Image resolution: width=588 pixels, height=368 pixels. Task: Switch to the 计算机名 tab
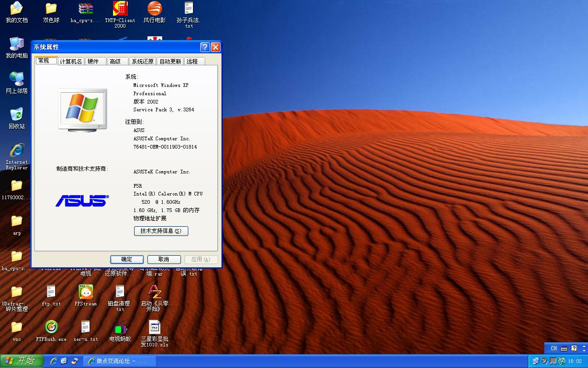71,61
